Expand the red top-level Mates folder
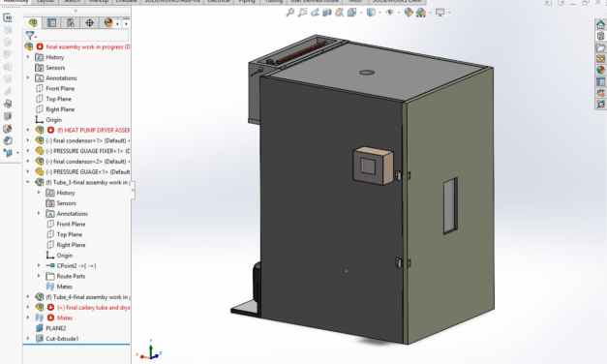This screenshot has width=607, height=364. point(28,318)
